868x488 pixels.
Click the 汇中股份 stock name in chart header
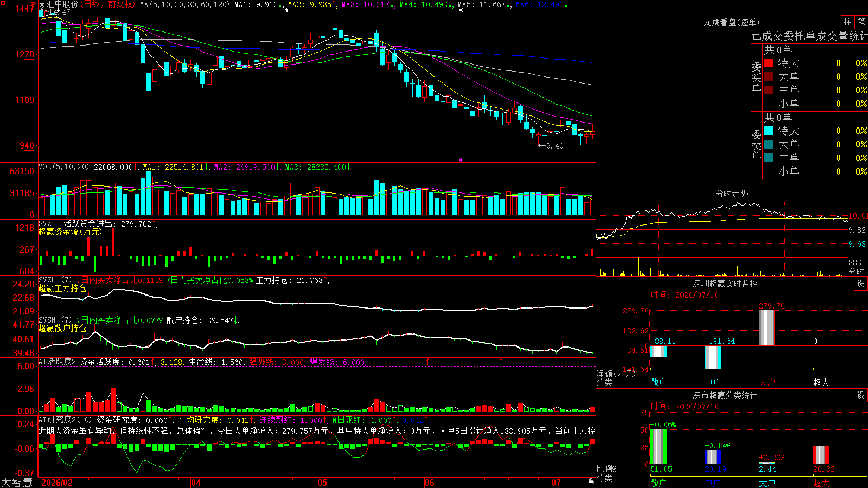[x=62, y=4]
